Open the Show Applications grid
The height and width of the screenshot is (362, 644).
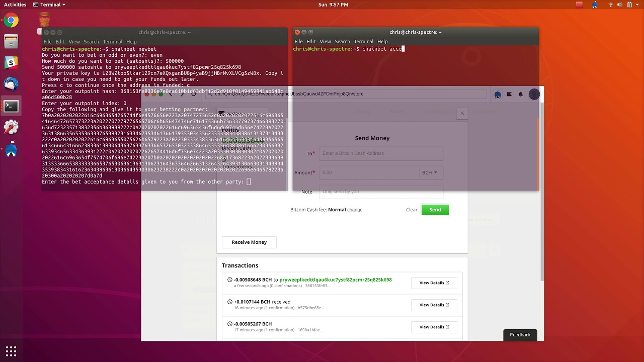click(x=11, y=350)
